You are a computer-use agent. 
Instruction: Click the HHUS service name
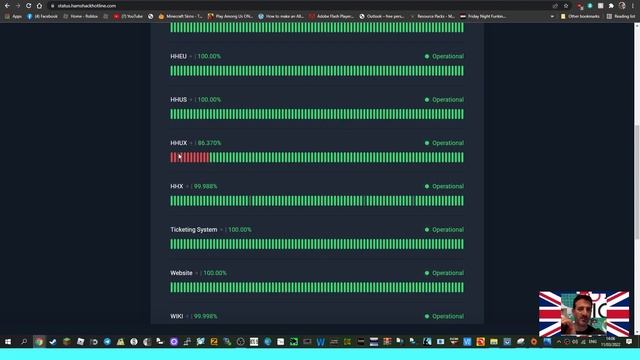178,100
